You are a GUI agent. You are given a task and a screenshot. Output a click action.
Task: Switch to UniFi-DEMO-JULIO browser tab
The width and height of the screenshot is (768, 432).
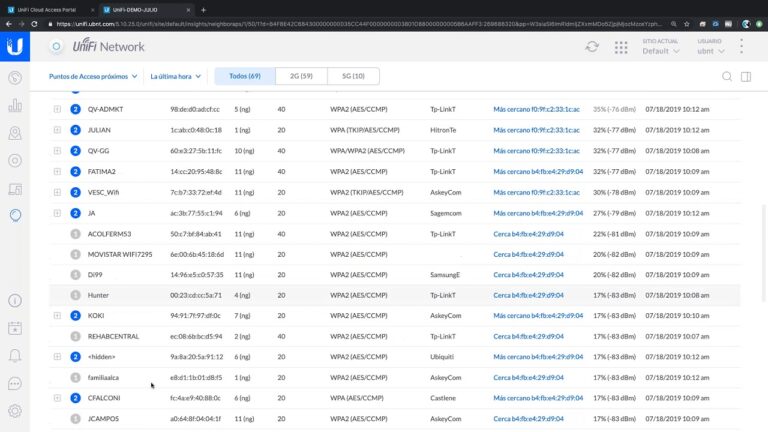[146, 10]
